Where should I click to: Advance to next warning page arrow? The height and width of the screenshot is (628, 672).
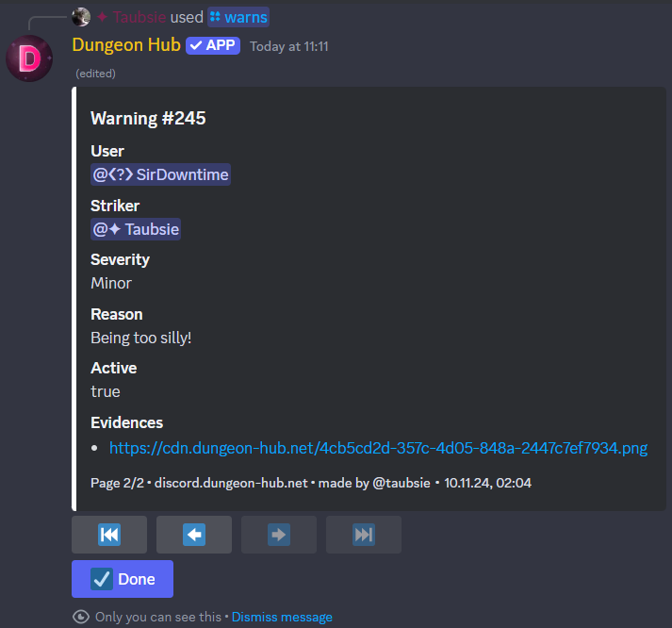279,535
